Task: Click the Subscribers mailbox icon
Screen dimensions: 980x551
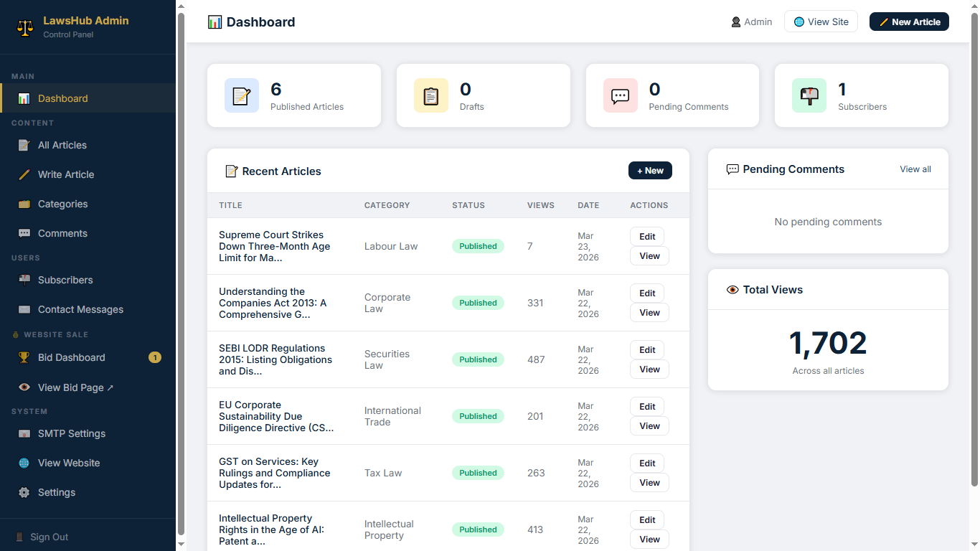Action: (x=809, y=96)
